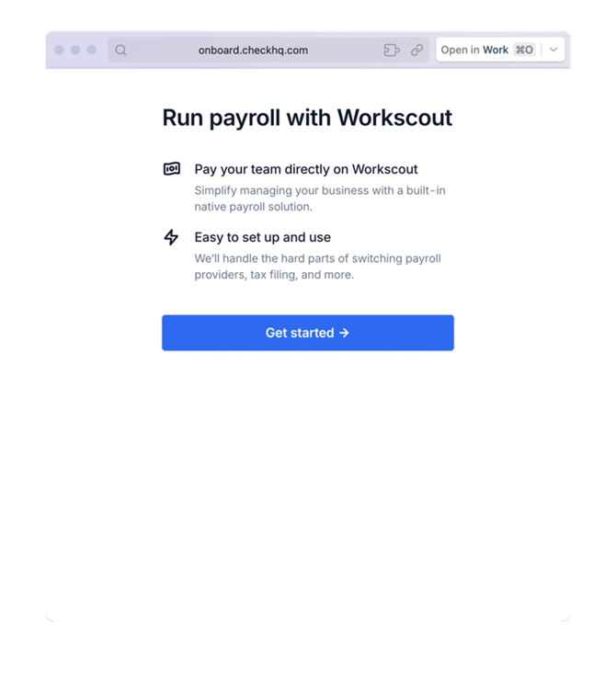Image resolution: width=616 pixels, height=681 pixels.
Task: Click Easy to set up and use title
Action: click(x=262, y=237)
